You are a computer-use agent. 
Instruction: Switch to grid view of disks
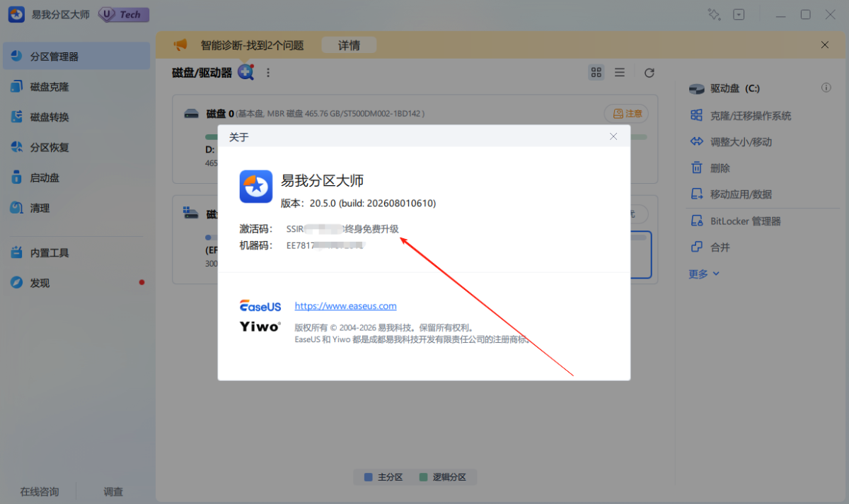[596, 72]
